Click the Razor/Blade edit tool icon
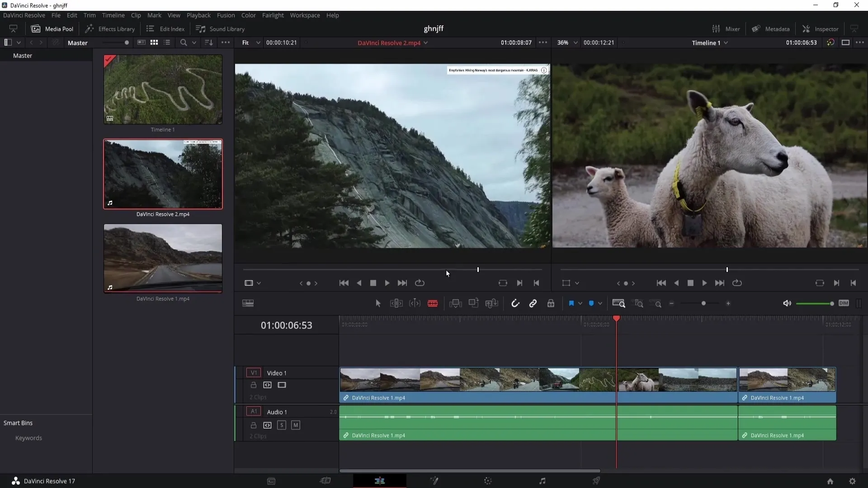Image resolution: width=868 pixels, height=488 pixels. [x=433, y=303]
